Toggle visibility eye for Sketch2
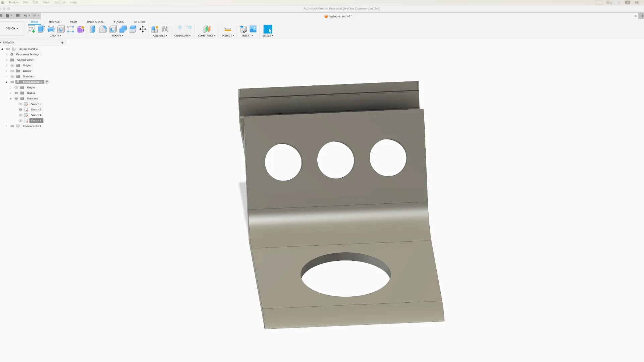 pyautogui.click(x=20, y=110)
